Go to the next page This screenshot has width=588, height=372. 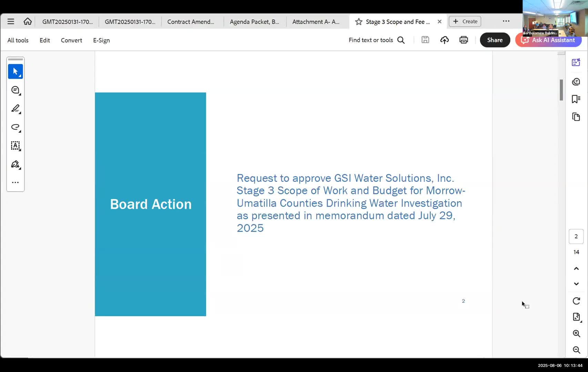click(x=576, y=284)
